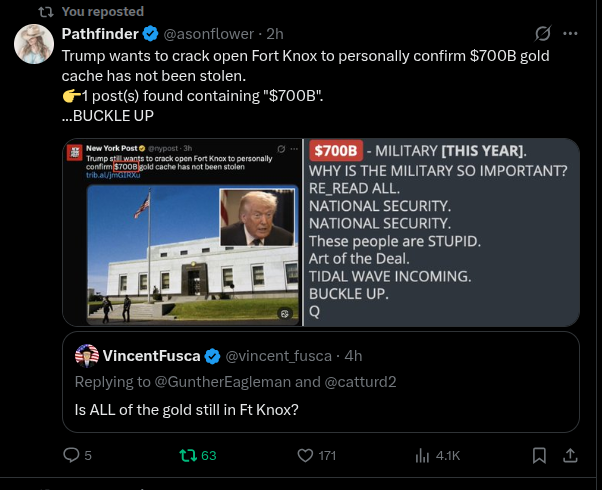Open Pathfinder's profile avatar
602x490 pixels.
[34, 44]
